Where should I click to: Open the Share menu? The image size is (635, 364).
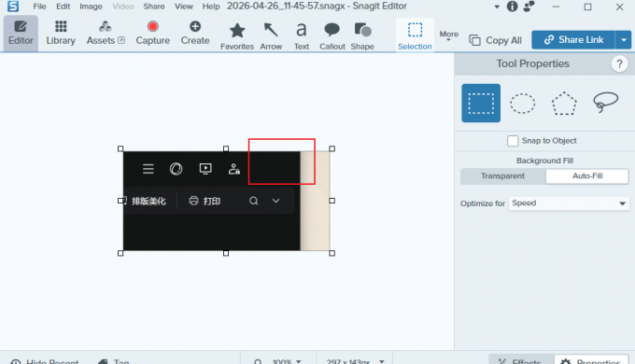click(x=154, y=7)
